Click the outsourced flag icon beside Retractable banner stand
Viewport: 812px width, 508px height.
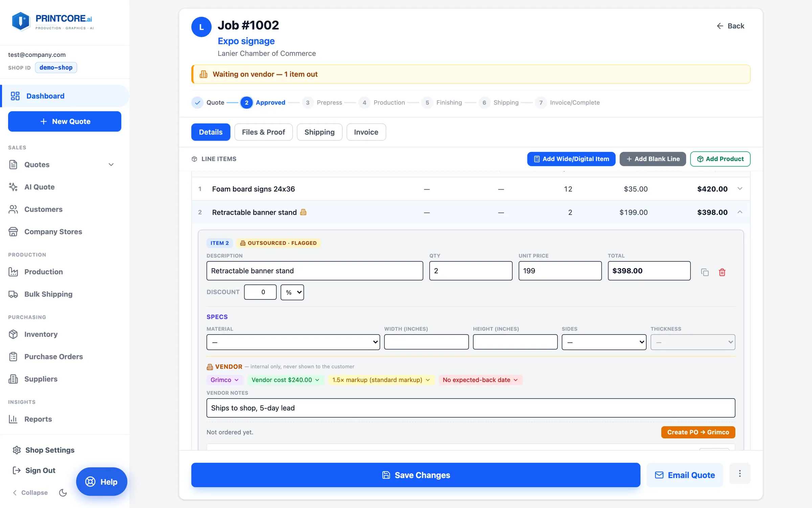pos(303,212)
